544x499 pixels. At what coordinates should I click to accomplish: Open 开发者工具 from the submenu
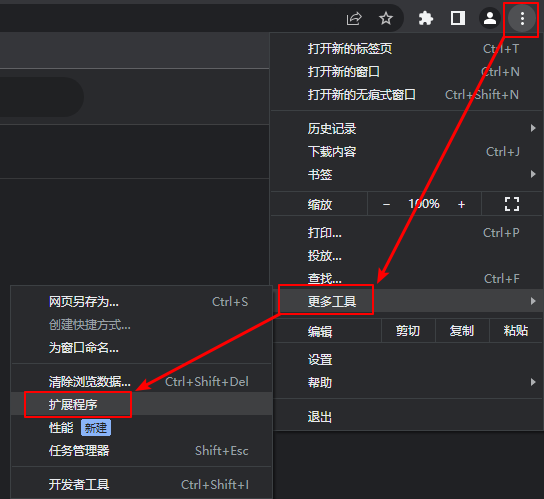[142, 484]
